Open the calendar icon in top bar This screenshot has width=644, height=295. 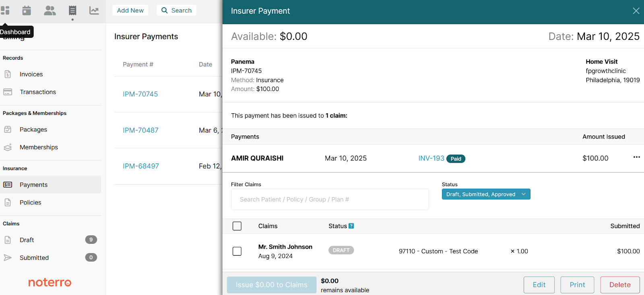coord(27,10)
